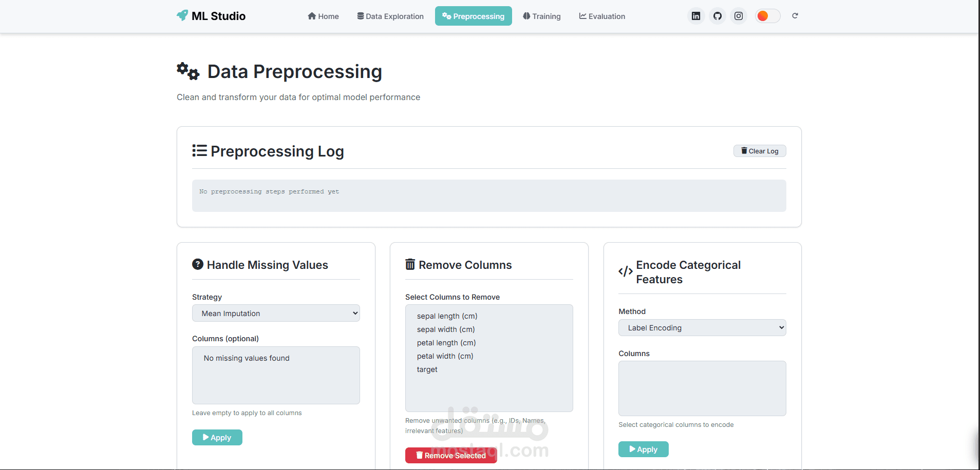Open the Evaluation tab
980x470 pixels.
(x=602, y=16)
